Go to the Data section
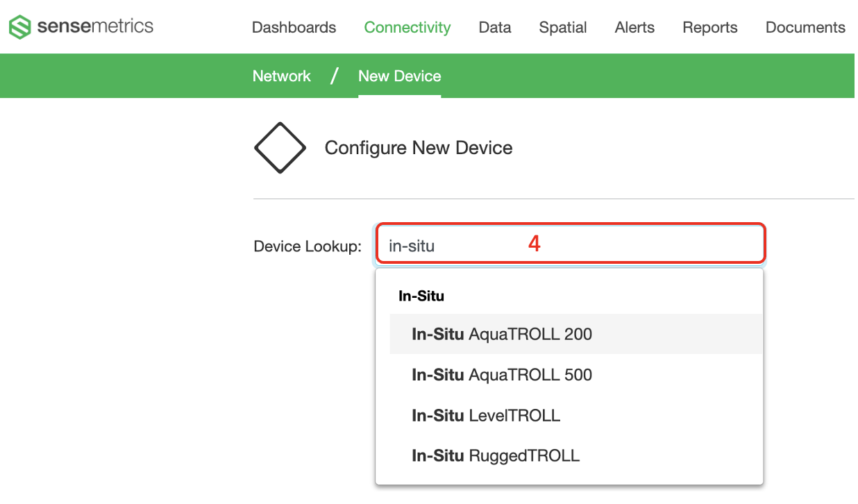Image resolution: width=858 pixels, height=504 pixels. click(495, 28)
